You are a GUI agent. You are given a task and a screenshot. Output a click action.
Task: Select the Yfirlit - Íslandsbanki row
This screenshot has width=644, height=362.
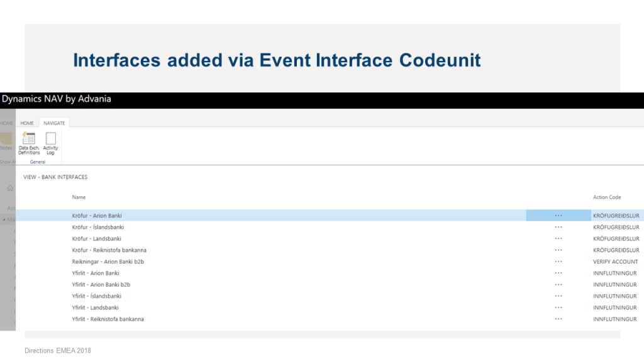click(x=97, y=296)
